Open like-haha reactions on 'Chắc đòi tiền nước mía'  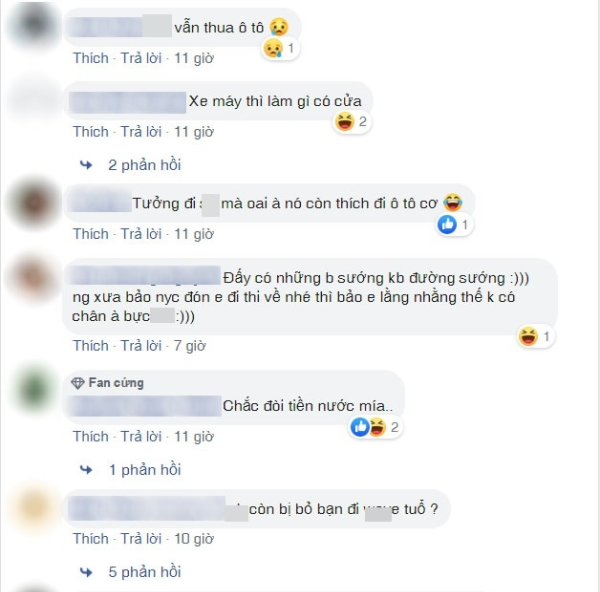(375, 427)
